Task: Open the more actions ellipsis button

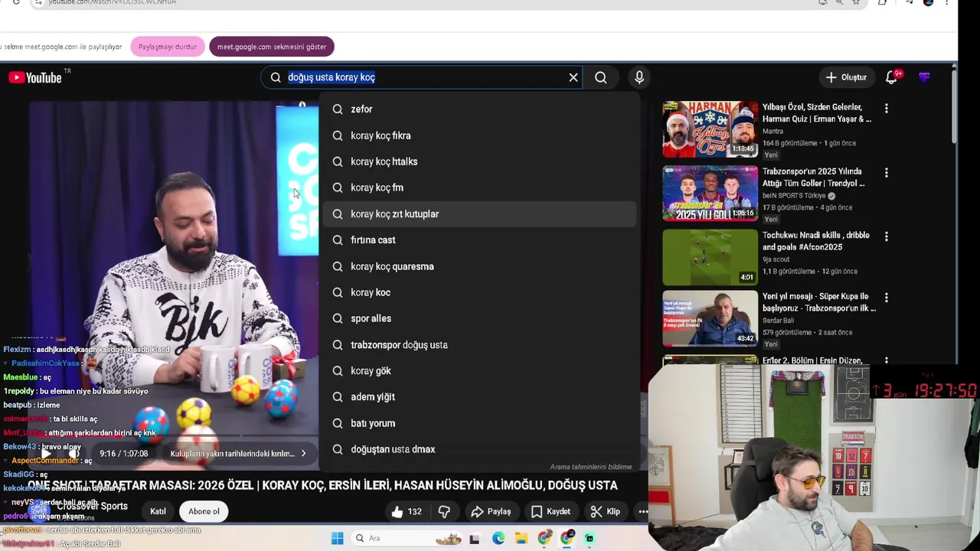Action: click(x=643, y=512)
